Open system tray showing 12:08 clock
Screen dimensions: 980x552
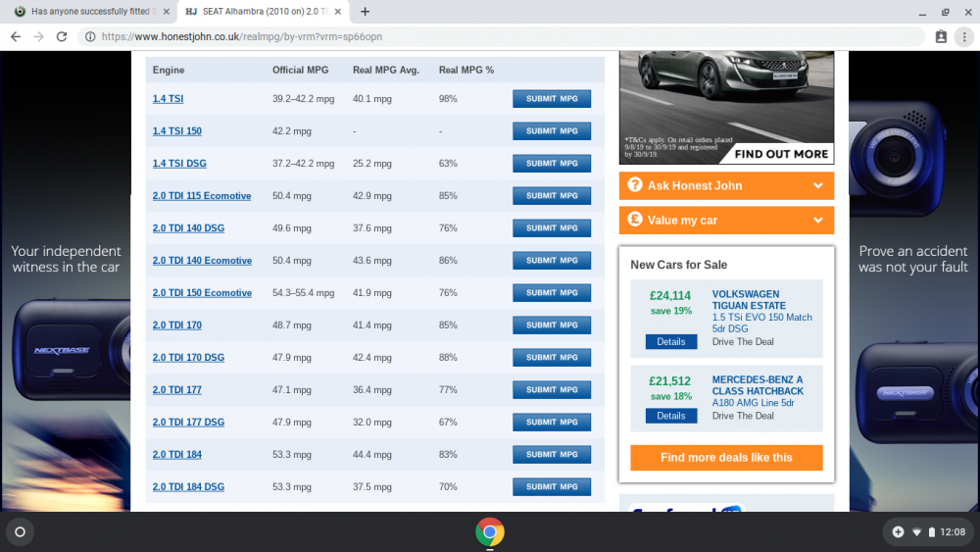[x=928, y=532]
